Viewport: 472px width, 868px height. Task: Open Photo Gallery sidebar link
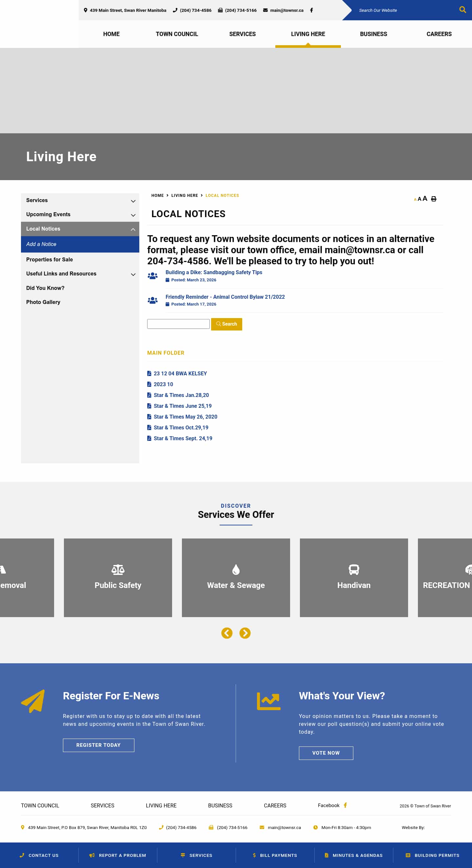tap(43, 302)
